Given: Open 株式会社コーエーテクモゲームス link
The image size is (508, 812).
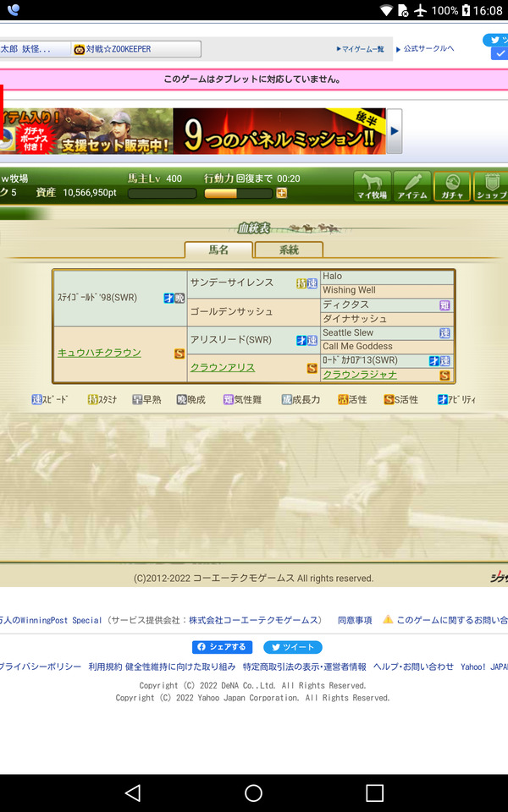Looking at the screenshot, I should coord(253,620).
